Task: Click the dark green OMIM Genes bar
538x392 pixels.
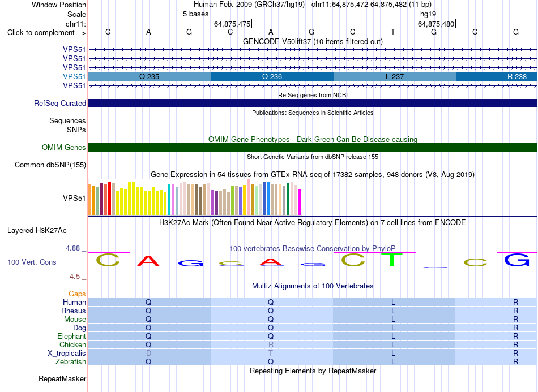Action: click(x=313, y=147)
